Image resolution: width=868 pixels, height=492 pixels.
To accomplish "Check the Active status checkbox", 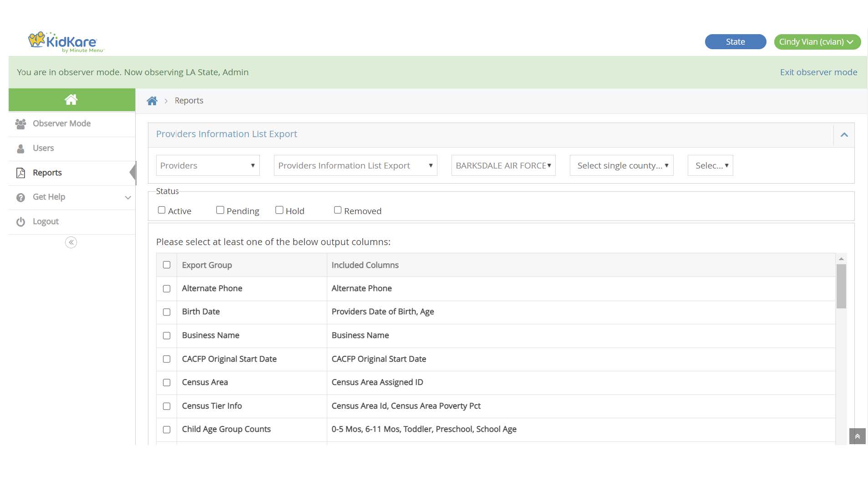I will click(162, 210).
